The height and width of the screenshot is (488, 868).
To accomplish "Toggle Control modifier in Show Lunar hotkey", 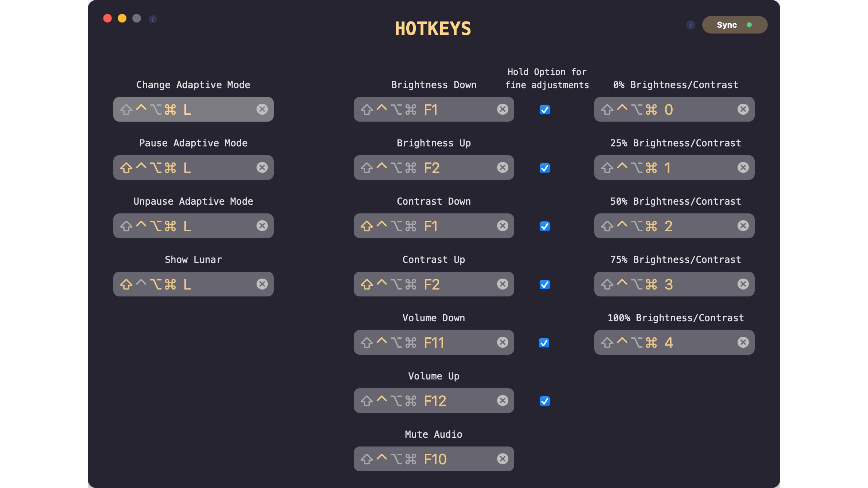I will click(x=141, y=283).
